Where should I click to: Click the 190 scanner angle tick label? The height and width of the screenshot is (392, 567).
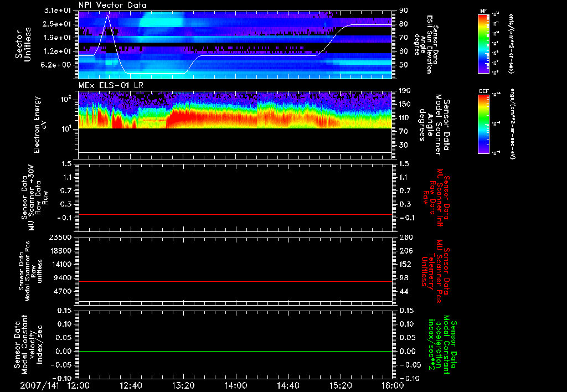(x=405, y=91)
